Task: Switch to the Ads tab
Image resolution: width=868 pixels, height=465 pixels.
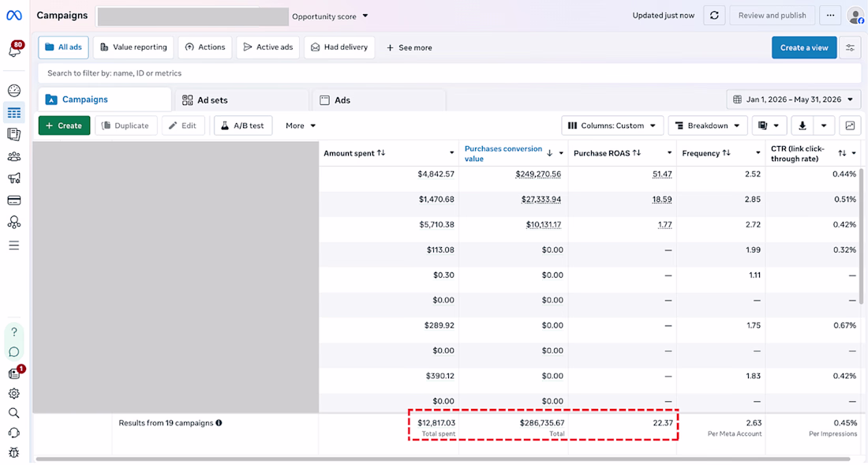Action: pyautogui.click(x=380, y=100)
